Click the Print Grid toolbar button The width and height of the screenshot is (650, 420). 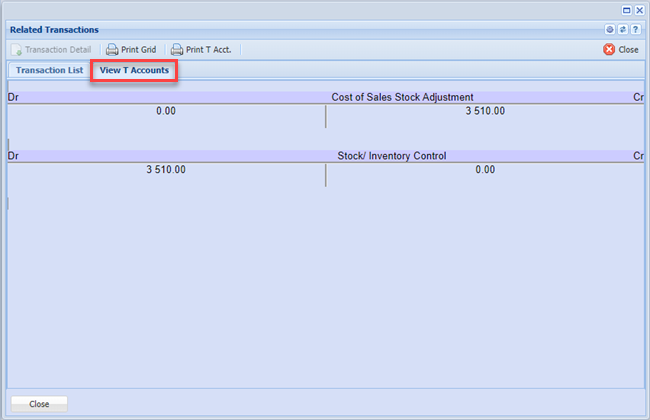(131, 49)
